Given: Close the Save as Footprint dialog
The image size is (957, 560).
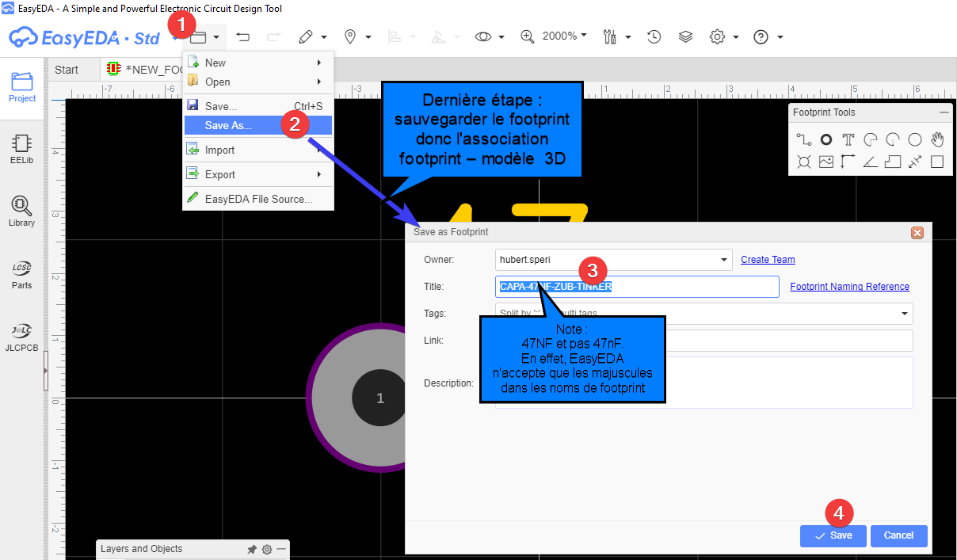Looking at the screenshot, I should [917, 232].
